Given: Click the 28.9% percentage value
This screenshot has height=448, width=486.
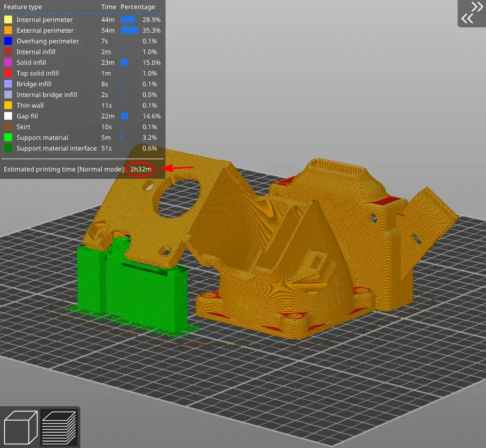Looking at the screenshot, I should pyautogui.click(x=152, y=19).
